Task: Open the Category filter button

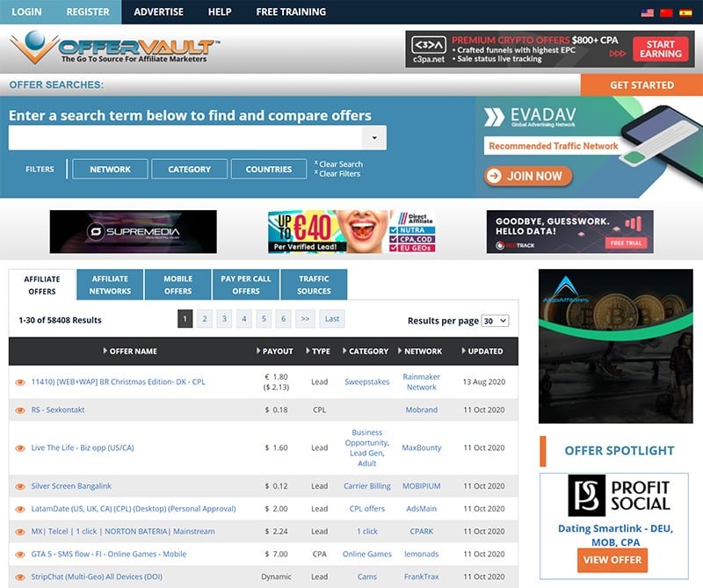Action: pyautogui.click(x=189, y=169)
